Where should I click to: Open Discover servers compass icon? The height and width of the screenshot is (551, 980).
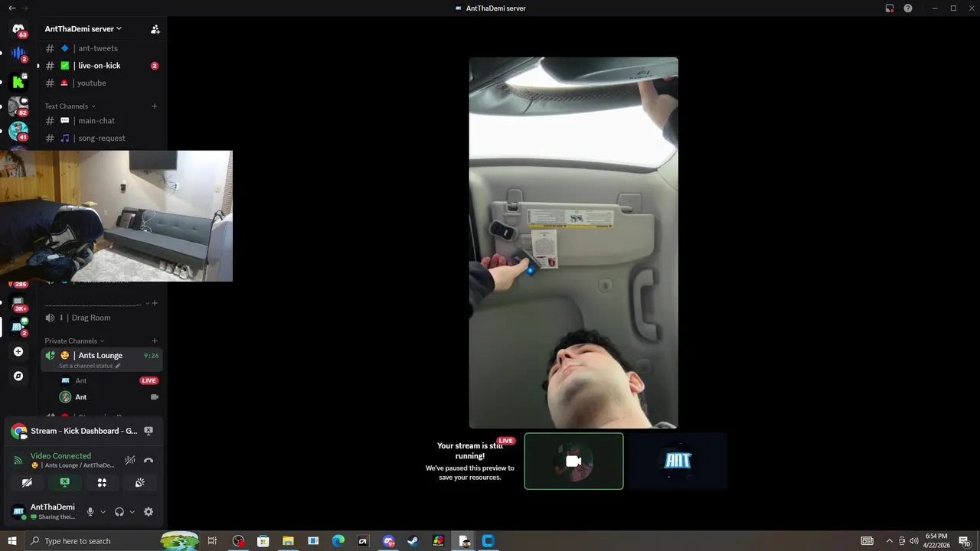[x=18, y=376]
